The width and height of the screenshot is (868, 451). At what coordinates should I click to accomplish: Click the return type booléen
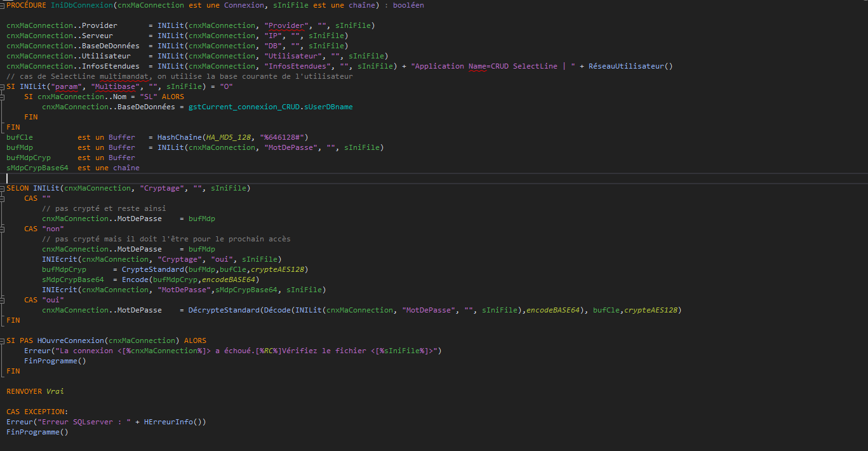[x=408, y=5]
